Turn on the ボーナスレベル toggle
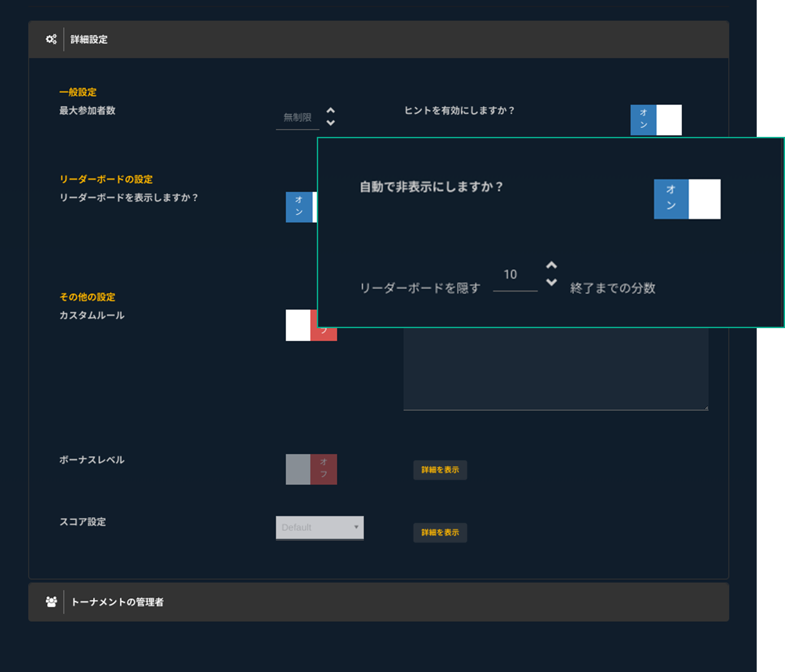The height and width of the screenshot is (672, 785). [312, 469]
